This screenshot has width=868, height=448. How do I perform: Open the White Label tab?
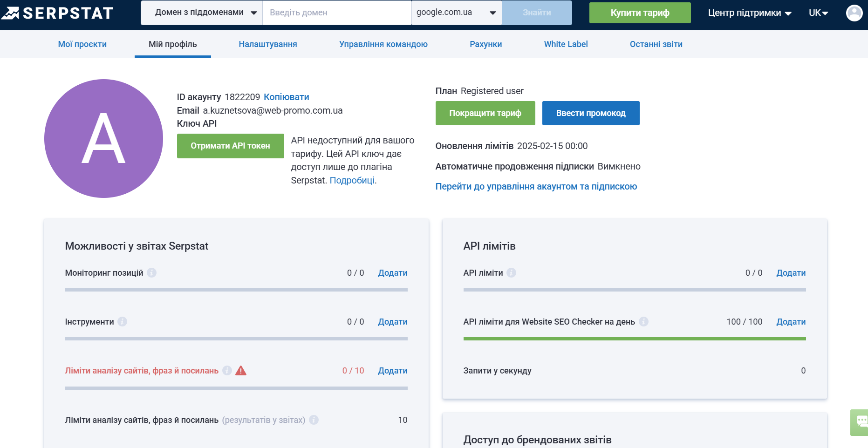click(x=566, y=44)
